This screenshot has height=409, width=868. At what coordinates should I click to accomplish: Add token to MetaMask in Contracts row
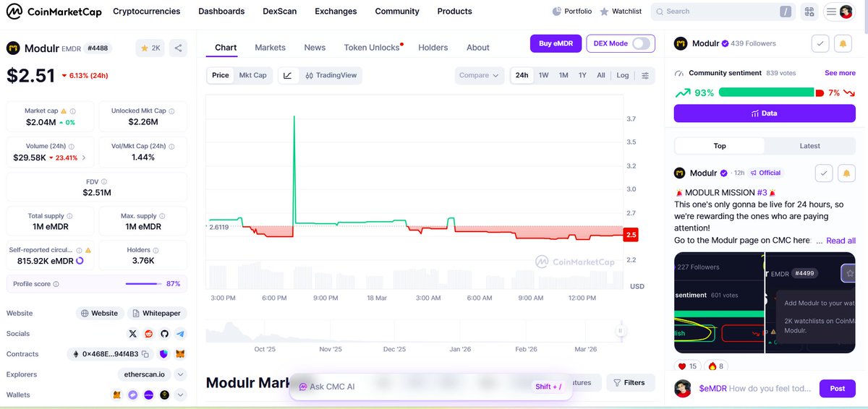(180, 354)
